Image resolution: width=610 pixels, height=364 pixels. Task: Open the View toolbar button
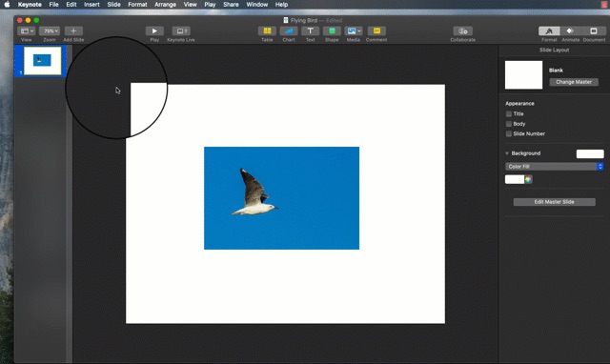(27, 31)
